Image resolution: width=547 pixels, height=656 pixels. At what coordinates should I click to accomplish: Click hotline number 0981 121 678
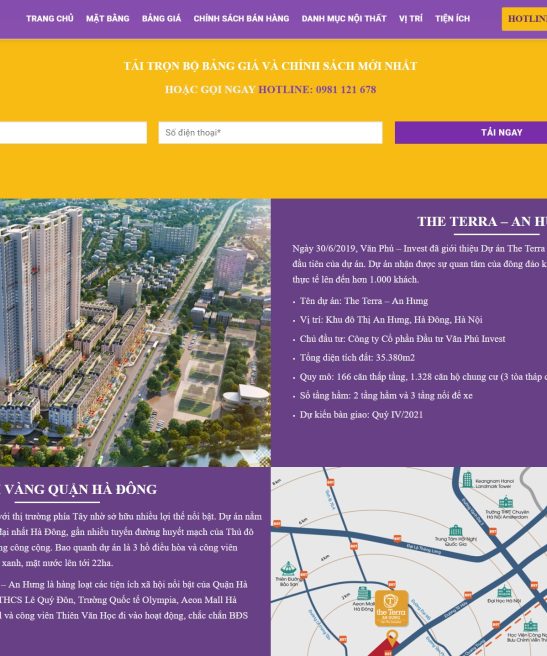point(346,90)
